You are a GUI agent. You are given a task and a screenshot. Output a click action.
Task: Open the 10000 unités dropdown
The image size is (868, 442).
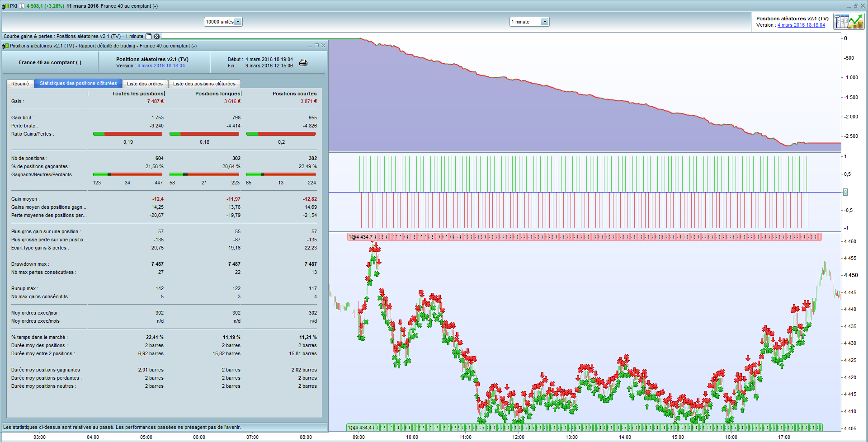[x=238, y=22]
